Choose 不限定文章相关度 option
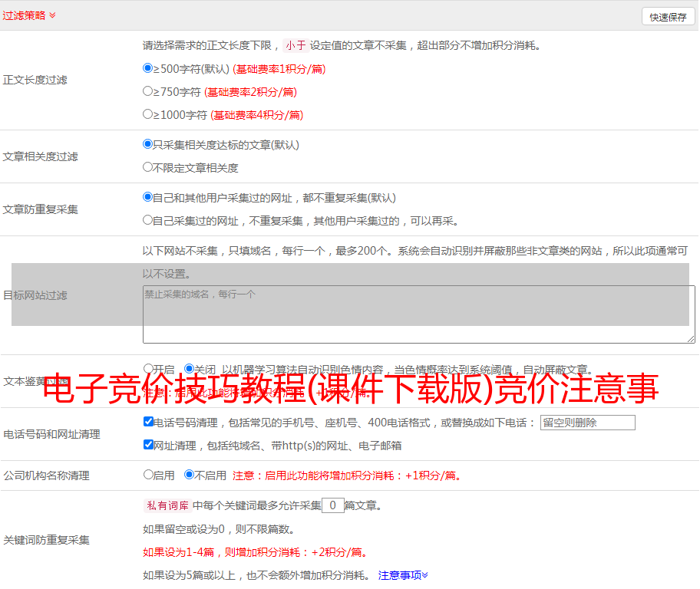 [148, 167]
